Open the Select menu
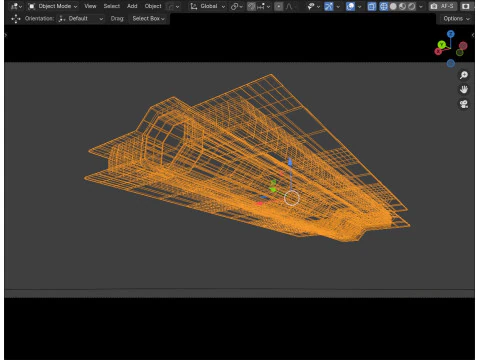Viewport: 480px width, 360px height. (x=111, y=6)
